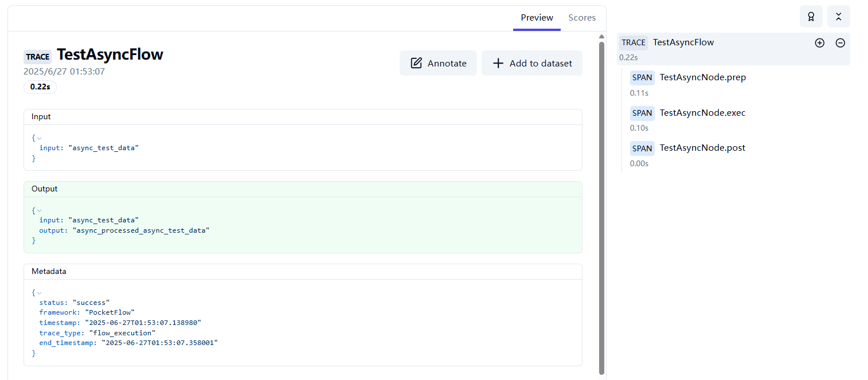Screen dimensions: 868x380
Task: Click the SPAN badge for TestAsyncNode.prep
Action: [x=642, y=77]
